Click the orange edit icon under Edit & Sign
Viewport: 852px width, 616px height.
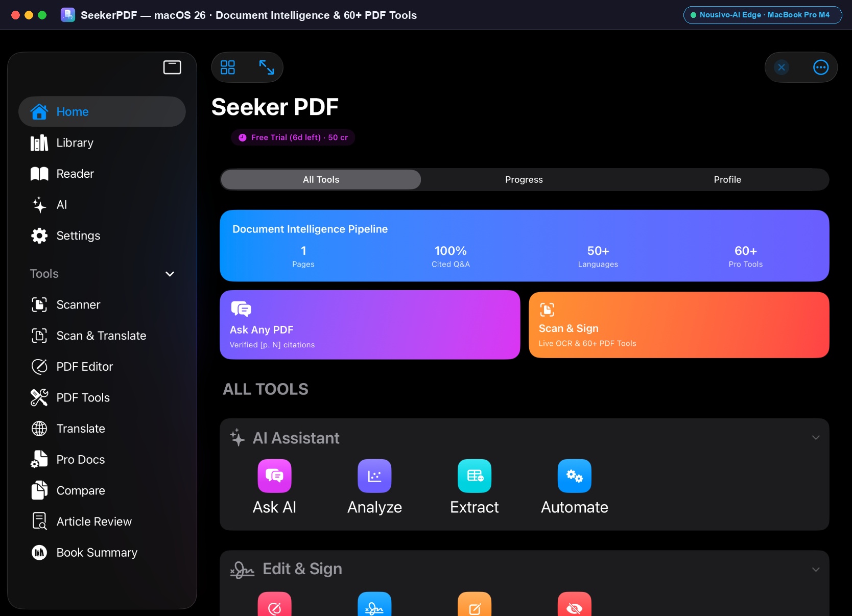click(475, 604)
